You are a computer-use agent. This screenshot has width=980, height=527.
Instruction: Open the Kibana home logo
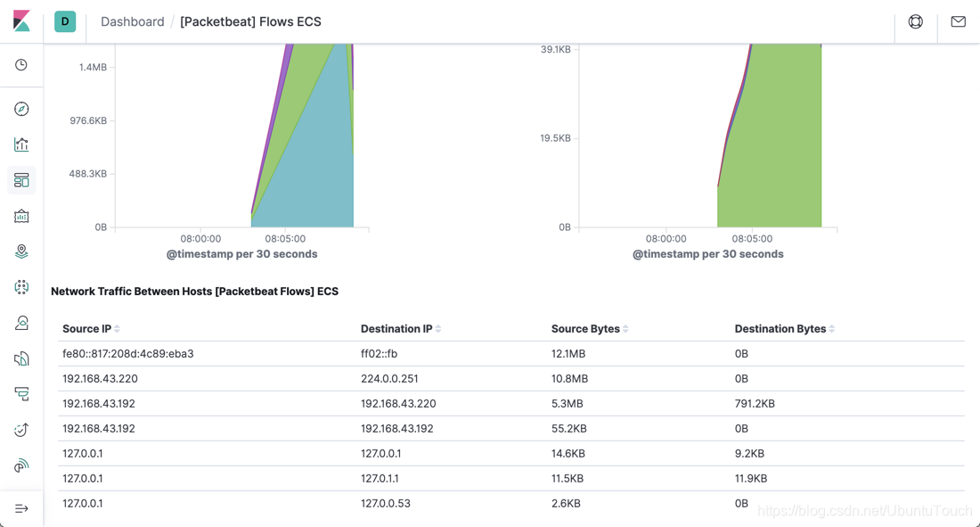[x=21, y=21]
